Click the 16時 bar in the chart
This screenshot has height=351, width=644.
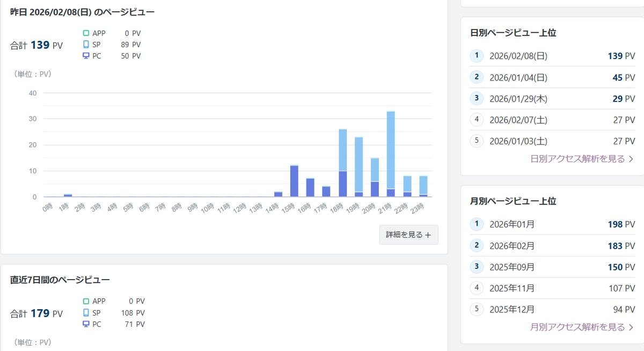[310, 187]
